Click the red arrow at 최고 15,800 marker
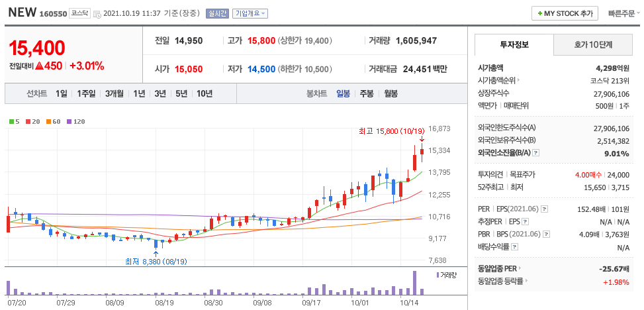 (x=422, y=140)
